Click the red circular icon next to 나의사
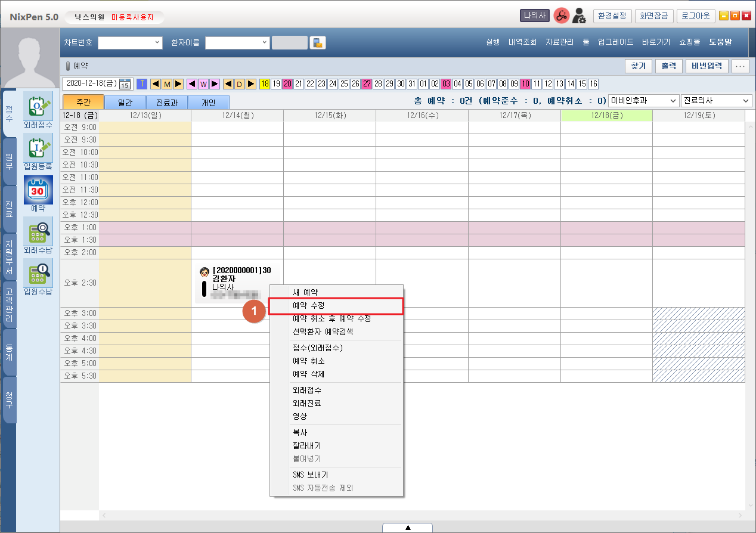756x533 pixels. (x=561, y=16)
